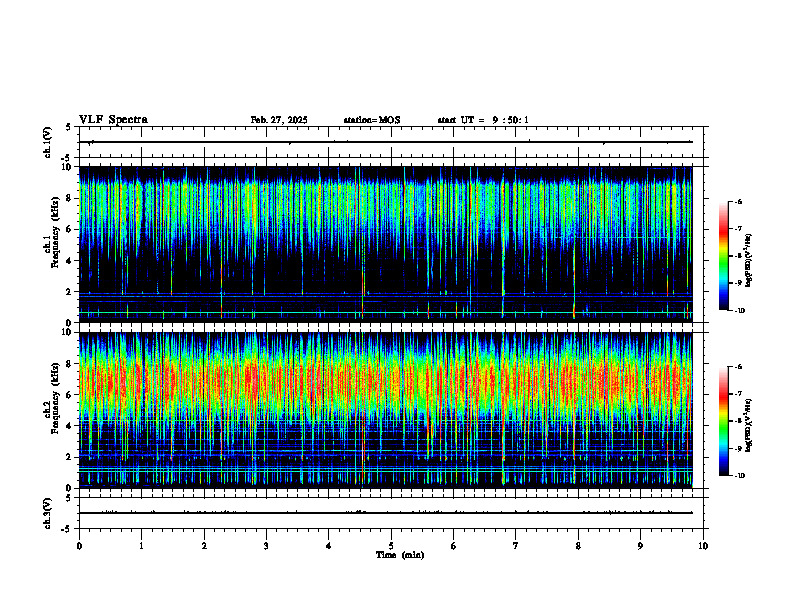Click the lower colorbar log(PSD) unit label
Image resolution: width=792 pixels, height=612 pixels.
point(749,425)
